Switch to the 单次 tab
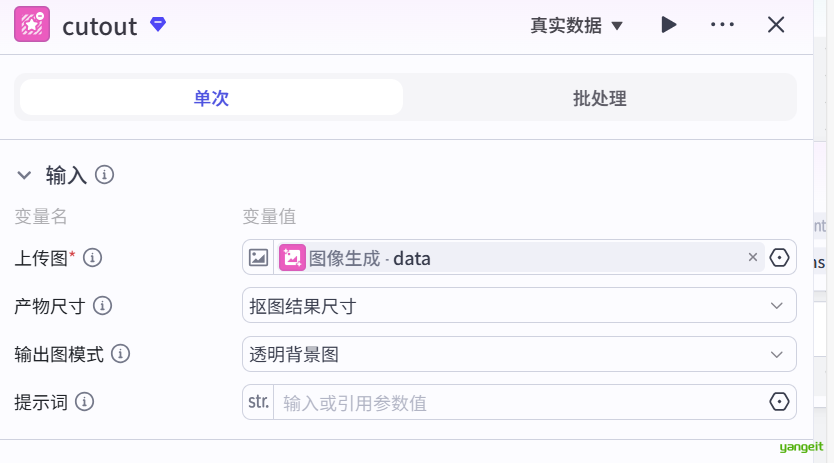This screenshot has width=834, height=463. (211, 98)
